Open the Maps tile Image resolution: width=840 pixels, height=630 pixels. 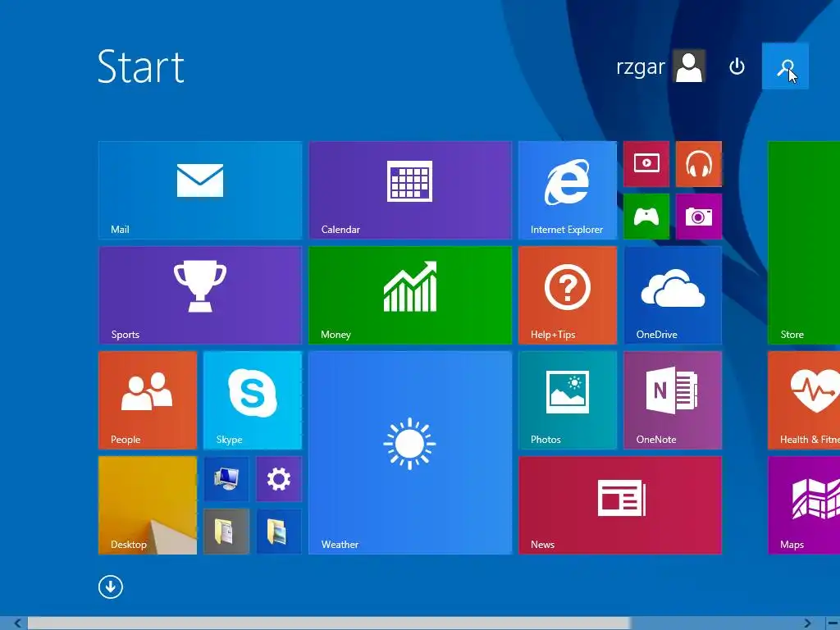[x=804, y=505]
